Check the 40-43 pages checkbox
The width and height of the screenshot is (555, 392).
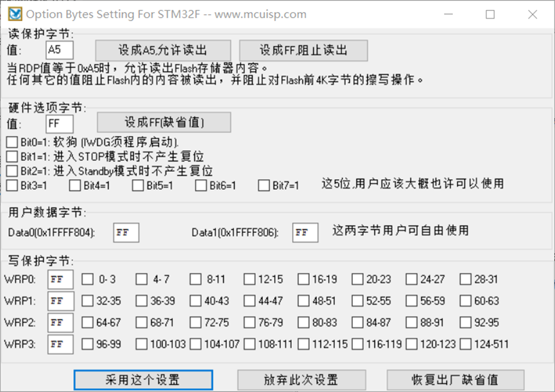pyautogui.click(x=196, y=301)
